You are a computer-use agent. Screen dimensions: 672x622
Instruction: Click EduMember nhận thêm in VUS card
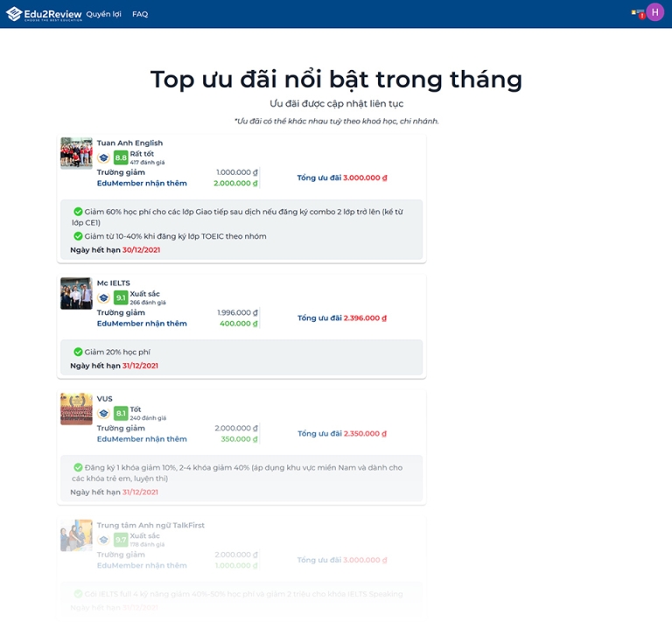pos(142,439)
